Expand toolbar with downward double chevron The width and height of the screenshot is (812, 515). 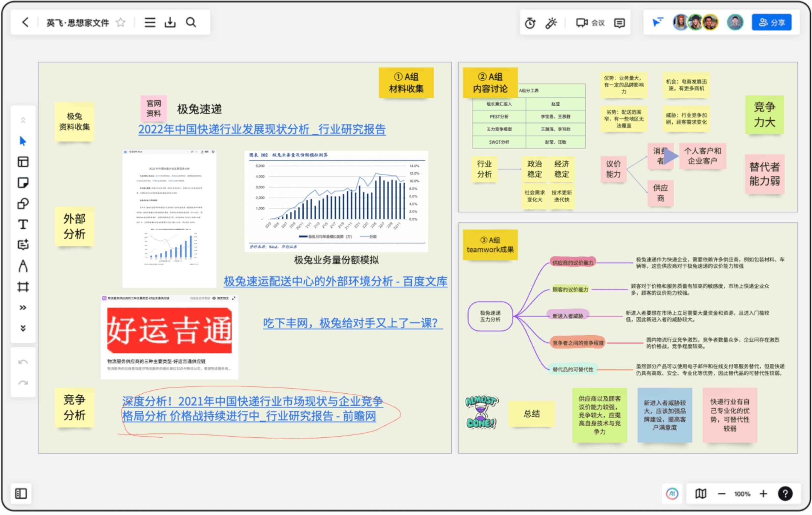click(x=23, y=328)
